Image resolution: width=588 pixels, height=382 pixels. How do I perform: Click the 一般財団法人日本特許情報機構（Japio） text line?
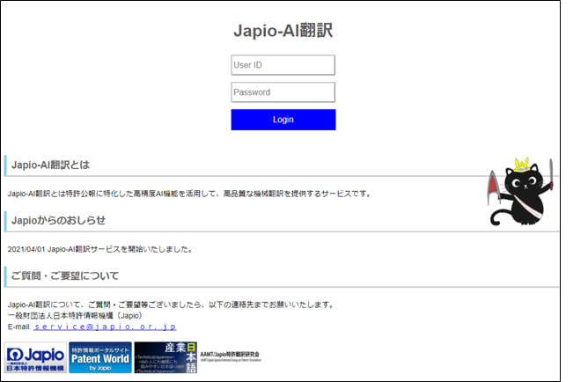[75, 316]
